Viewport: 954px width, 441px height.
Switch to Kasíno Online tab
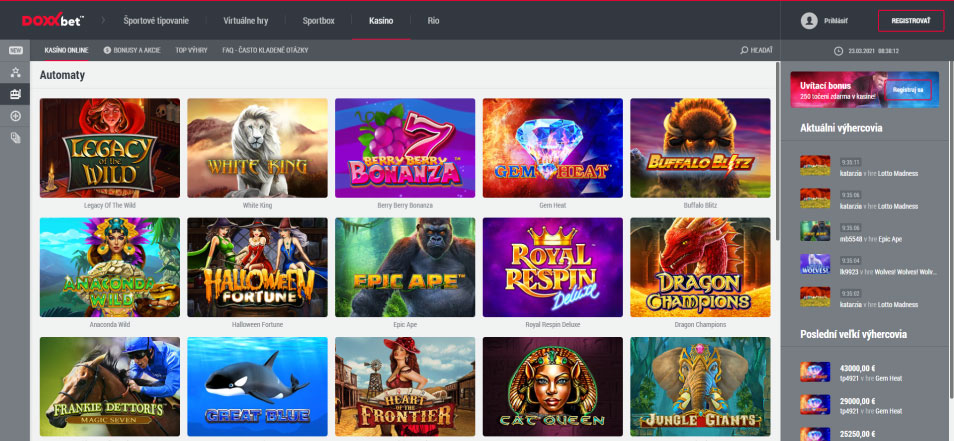coord(66,50)
